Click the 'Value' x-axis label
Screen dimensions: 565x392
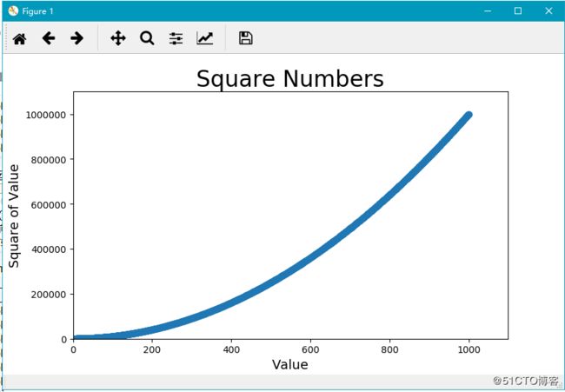[x=290, y=364]
